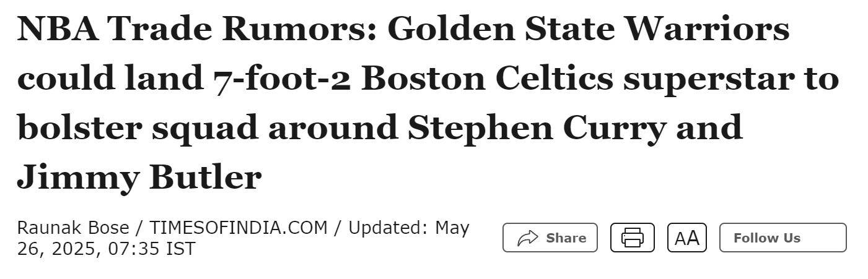The width and height of the screenshot is (868, 279).
Task: Click the "07:35 IST" timestamp
Action: (152, 249)
